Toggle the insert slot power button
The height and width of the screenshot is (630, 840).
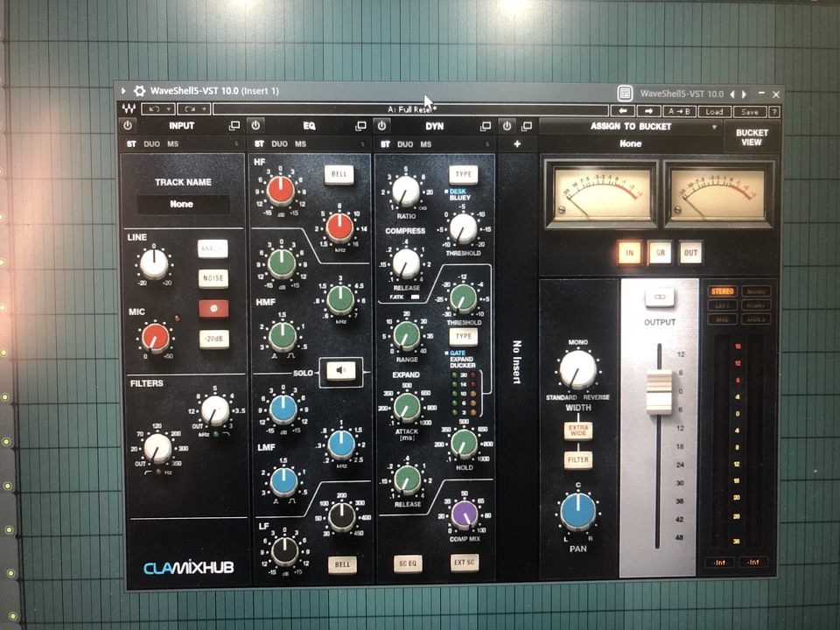[x=507, y=126]
